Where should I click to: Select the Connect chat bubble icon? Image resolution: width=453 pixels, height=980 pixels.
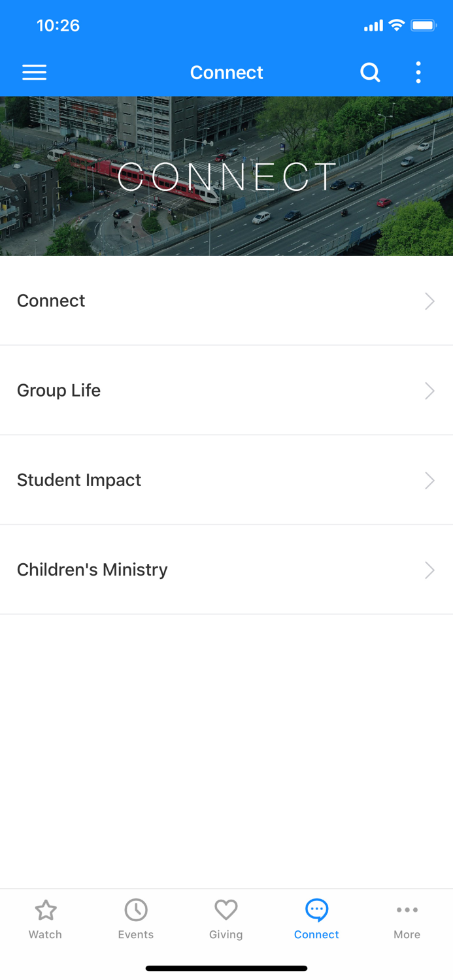coord(316,909)
